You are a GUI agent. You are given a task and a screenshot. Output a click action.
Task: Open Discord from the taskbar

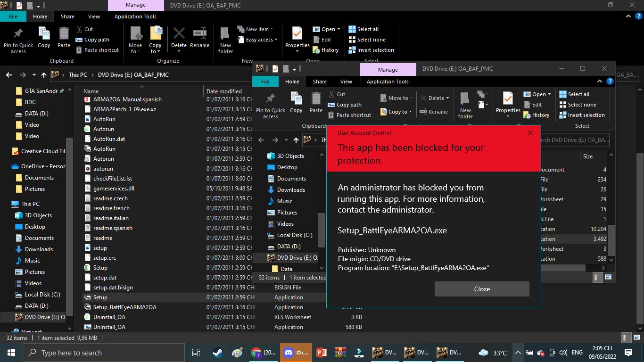[296, 353]
